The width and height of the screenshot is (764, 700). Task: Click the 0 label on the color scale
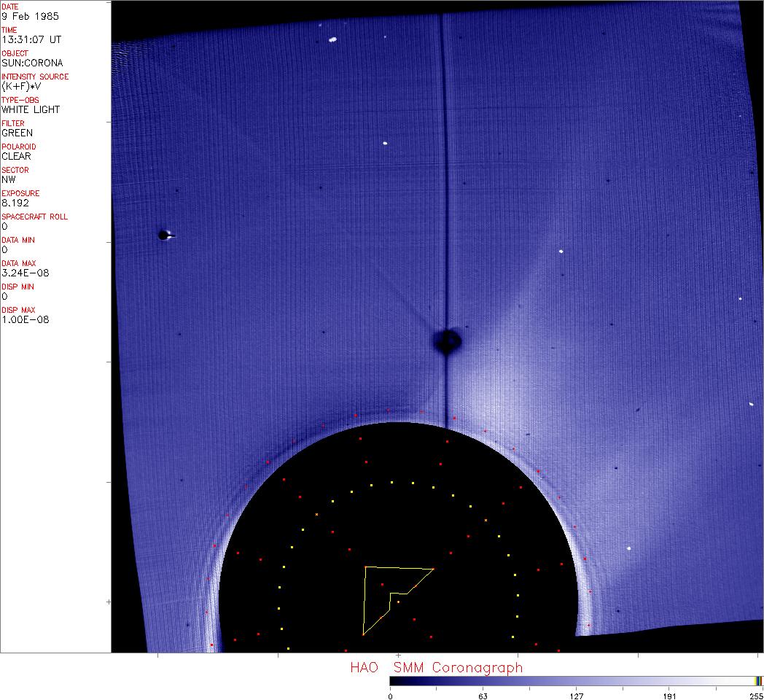point(390,696)
